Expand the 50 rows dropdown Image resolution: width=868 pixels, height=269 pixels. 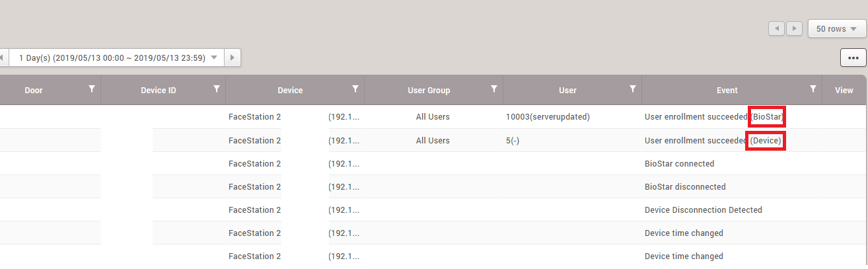coord(836,29)
